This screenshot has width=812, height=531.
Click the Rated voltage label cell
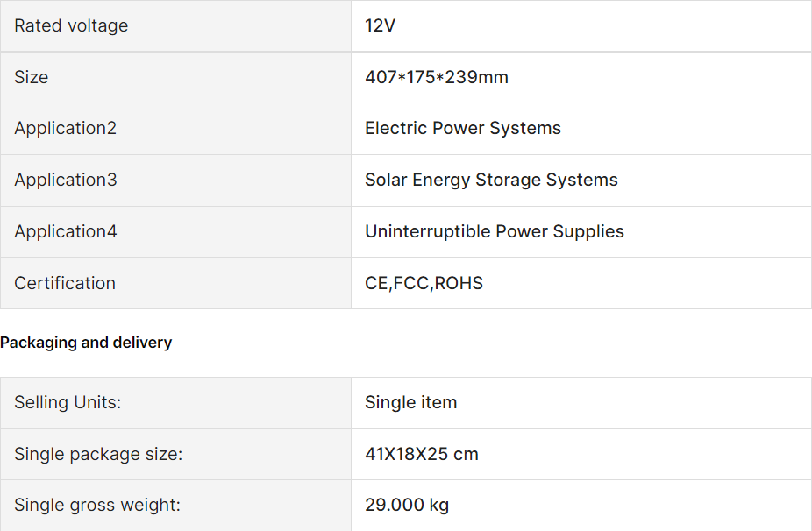tap(71, 25)
